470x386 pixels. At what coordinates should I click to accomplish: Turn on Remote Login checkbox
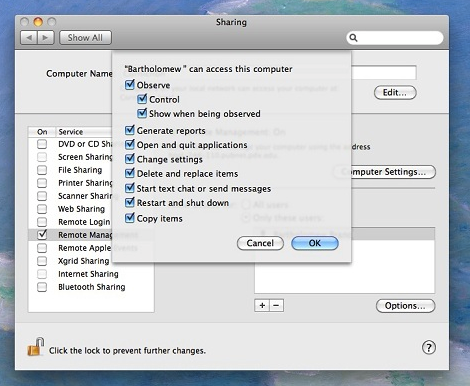click(42, 222)
